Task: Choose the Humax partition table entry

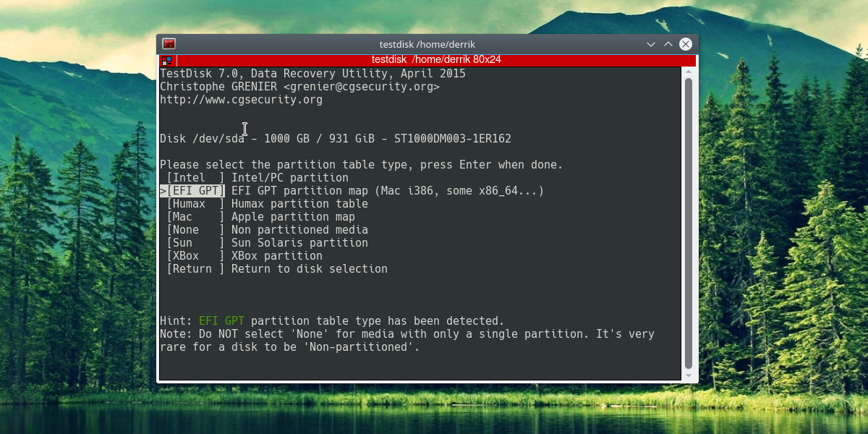Action: (x=267, y=204)
